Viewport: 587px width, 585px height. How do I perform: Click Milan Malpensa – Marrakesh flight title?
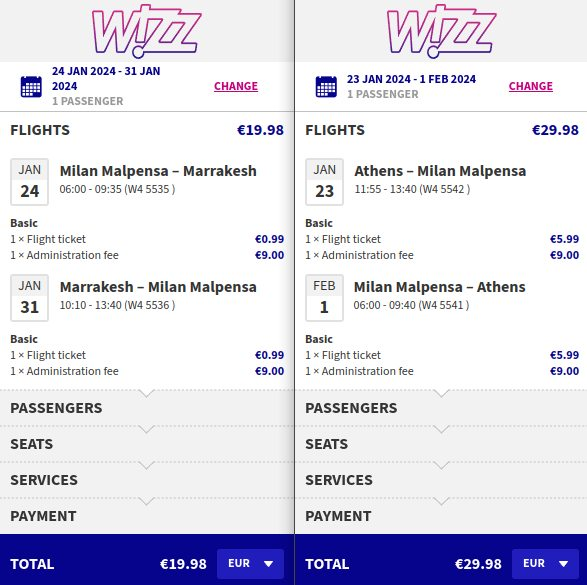158,171
